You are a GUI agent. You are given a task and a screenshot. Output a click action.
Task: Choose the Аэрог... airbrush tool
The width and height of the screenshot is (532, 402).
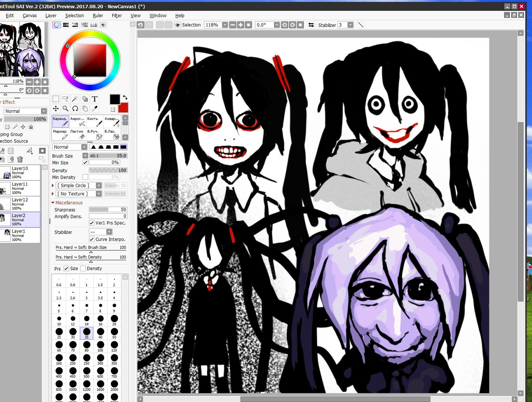[x=77, y=121]
